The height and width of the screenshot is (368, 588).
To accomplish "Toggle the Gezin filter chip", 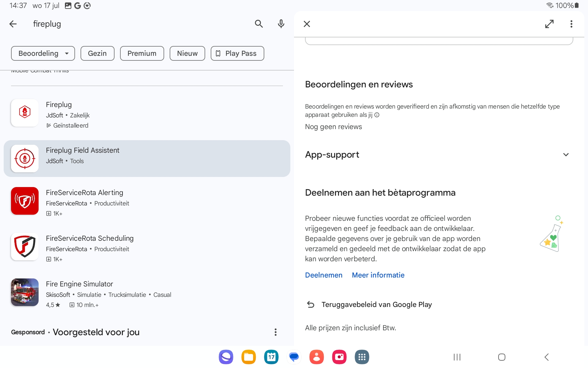I will click(x=97, y=53).
